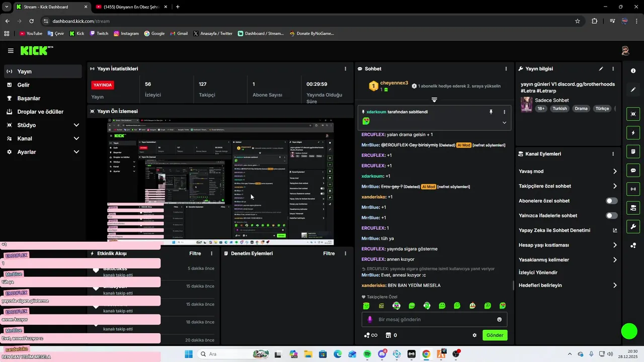Viewport: 644px width, 362px height.
Task: Click the three-dots points icon in toolbar
Action: (x=633, y=245)
